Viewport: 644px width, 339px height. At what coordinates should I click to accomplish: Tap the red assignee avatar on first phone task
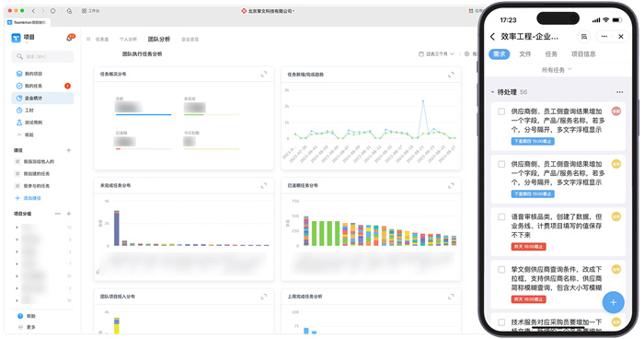[x=616, y=111]
